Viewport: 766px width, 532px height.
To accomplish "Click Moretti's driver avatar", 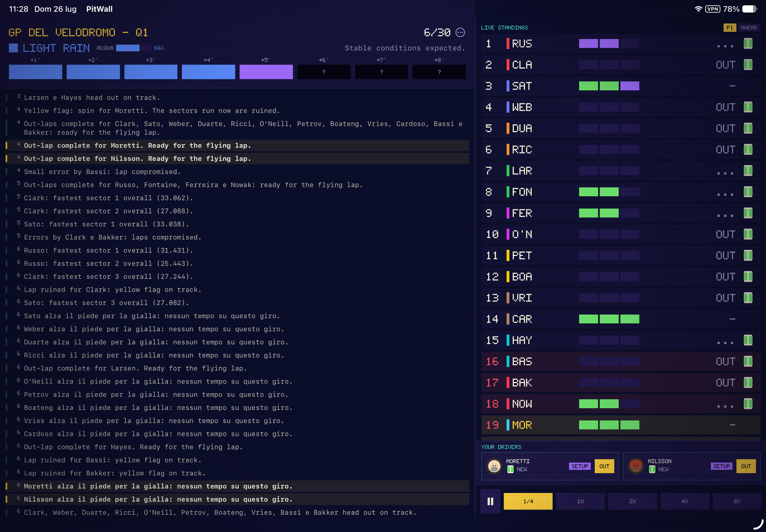I will [x=494, y=466].
